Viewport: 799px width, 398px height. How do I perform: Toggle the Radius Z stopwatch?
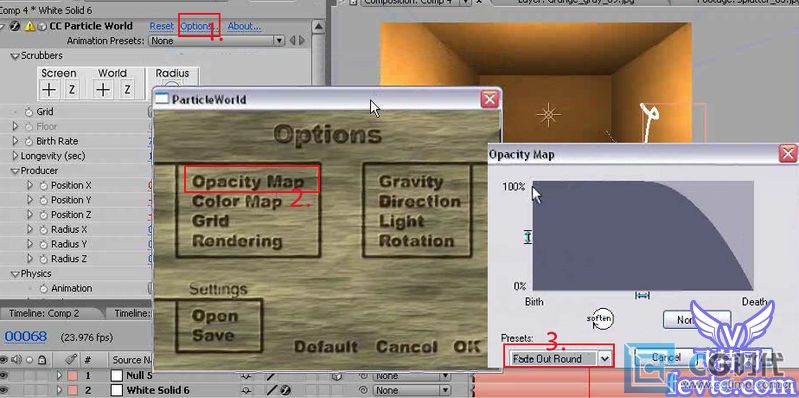[x=43, y=259]
